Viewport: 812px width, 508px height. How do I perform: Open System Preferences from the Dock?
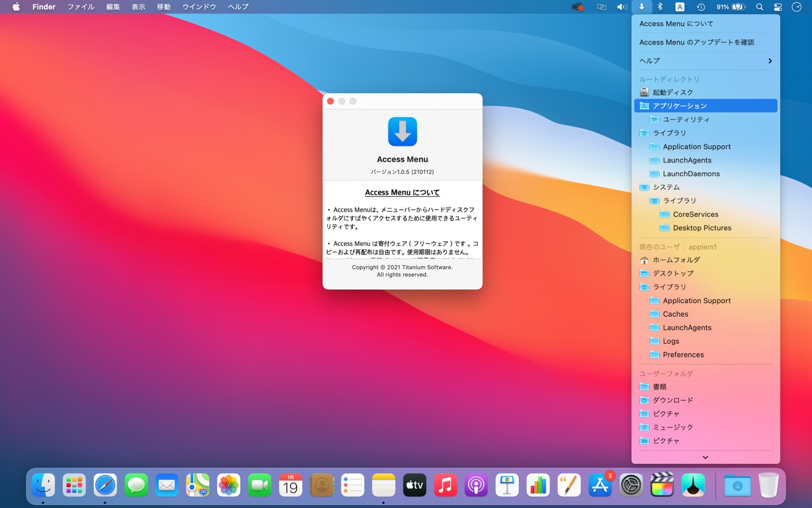[630, 485]
